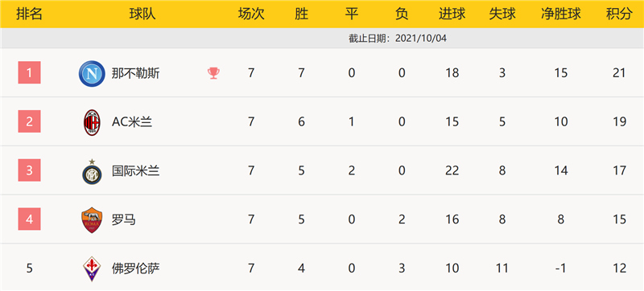Click the Fiorentina club logo
Image resolution: width=644 pixels, height=291 pixels.
[92, 268]
